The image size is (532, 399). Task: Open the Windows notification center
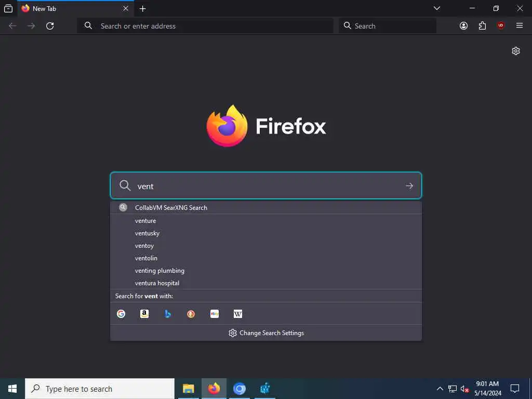click(515, 389)
